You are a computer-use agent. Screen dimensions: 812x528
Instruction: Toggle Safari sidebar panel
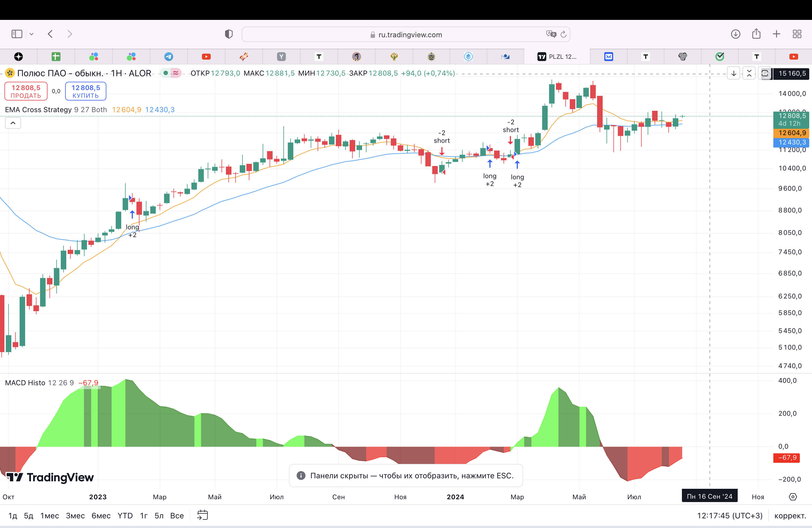pos(17,34)
